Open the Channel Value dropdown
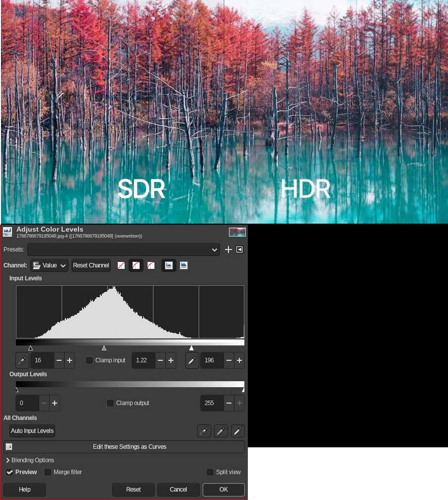The image size is (448, 500). [x=49, y=265]
